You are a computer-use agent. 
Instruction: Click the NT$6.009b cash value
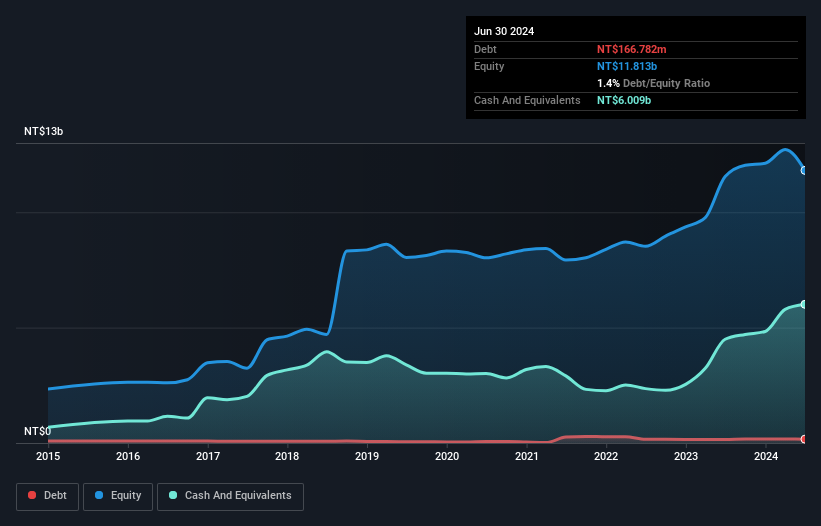click(624, 100)
